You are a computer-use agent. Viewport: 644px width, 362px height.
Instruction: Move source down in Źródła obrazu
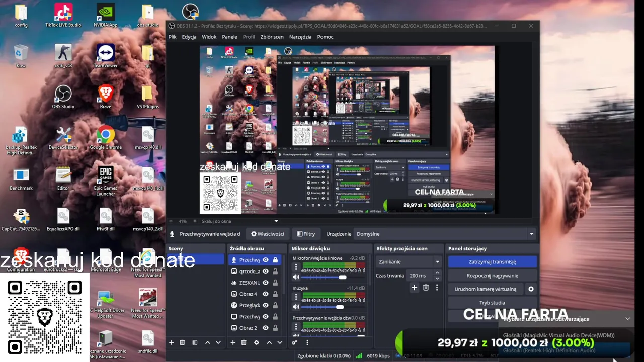[280, 342]
